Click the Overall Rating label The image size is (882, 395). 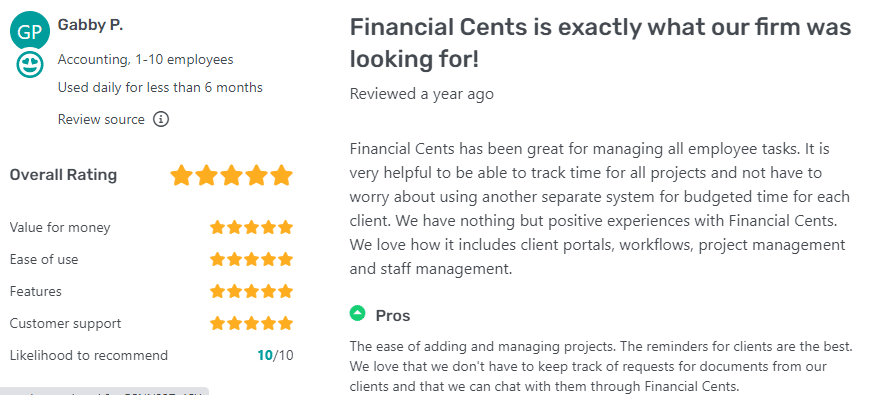(64, 175)
